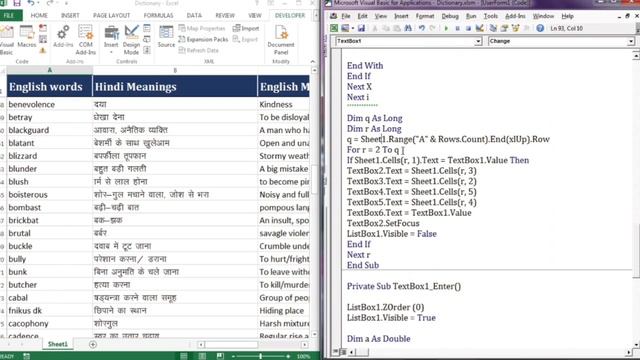Screen dimensions: 640x360
Task: Open the Add-Ins gear icon
Action: pyautogui.click(x=63, y=37)
